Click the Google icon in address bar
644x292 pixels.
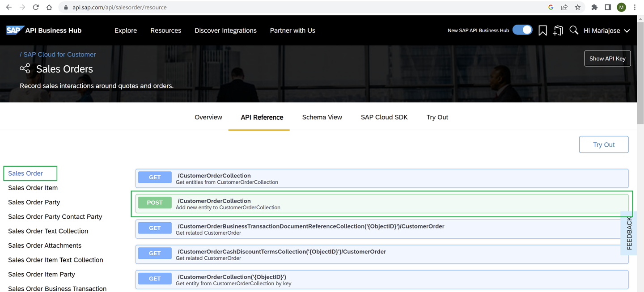[x=551, y=7]
